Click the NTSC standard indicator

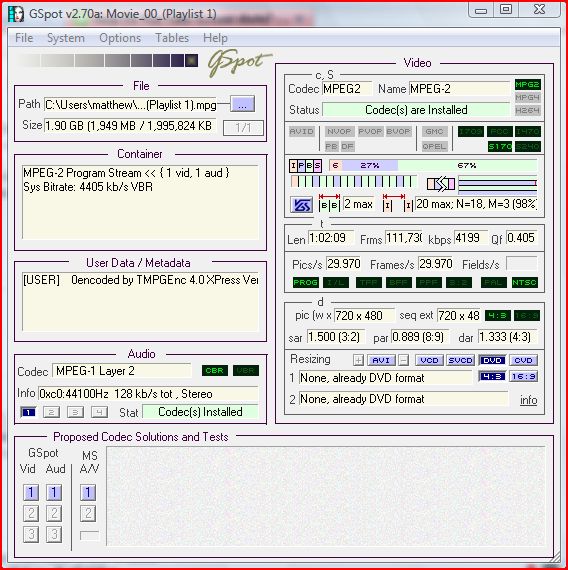(524, 282)
